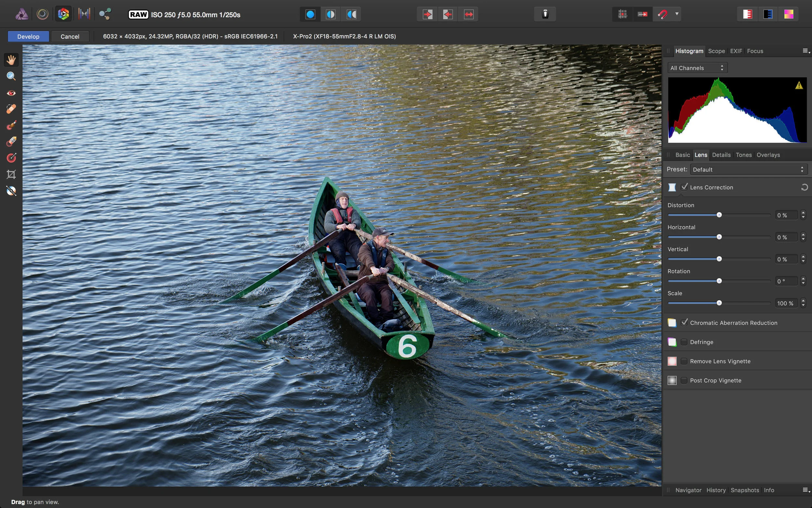
Task: Open the All Channels histogram selector
Action: [697, 68]
